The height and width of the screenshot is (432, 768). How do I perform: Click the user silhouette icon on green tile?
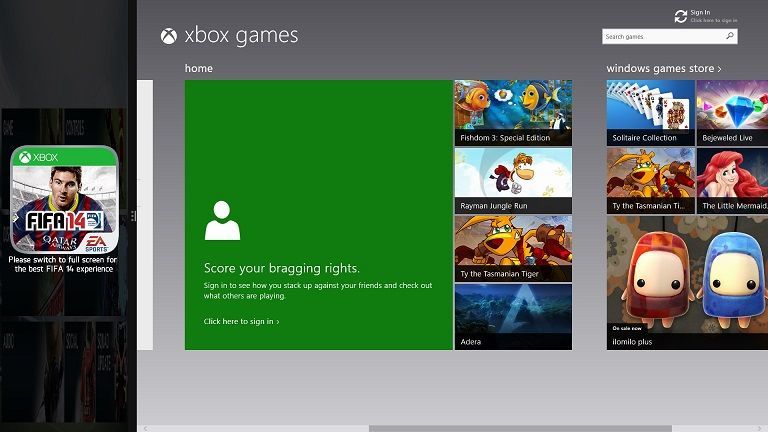[x=222, y=220]
